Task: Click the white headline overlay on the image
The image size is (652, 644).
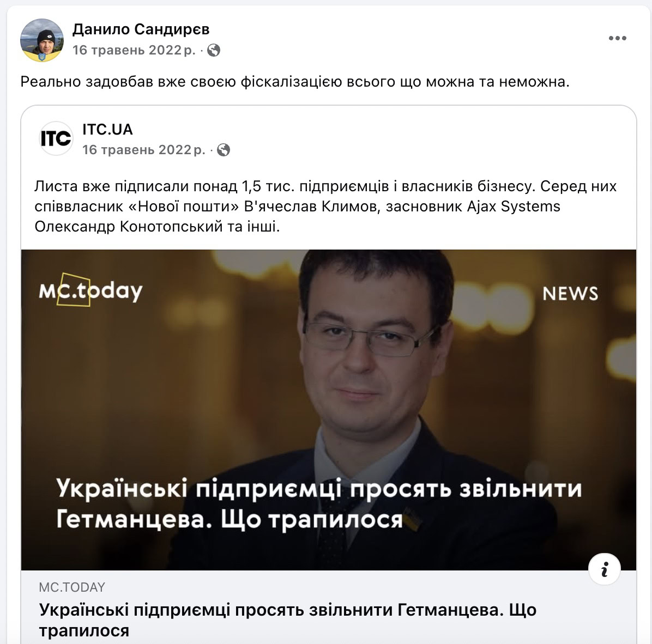Action: (319, 503)
